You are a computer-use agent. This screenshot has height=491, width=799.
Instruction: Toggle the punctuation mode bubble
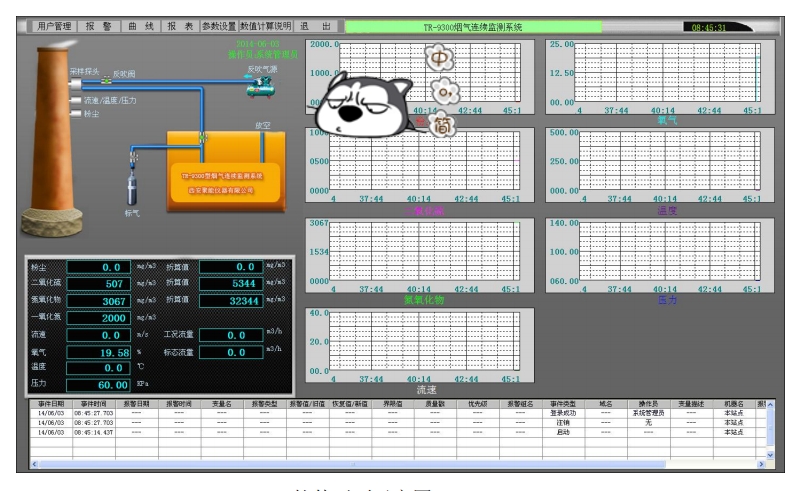[447, 92]
